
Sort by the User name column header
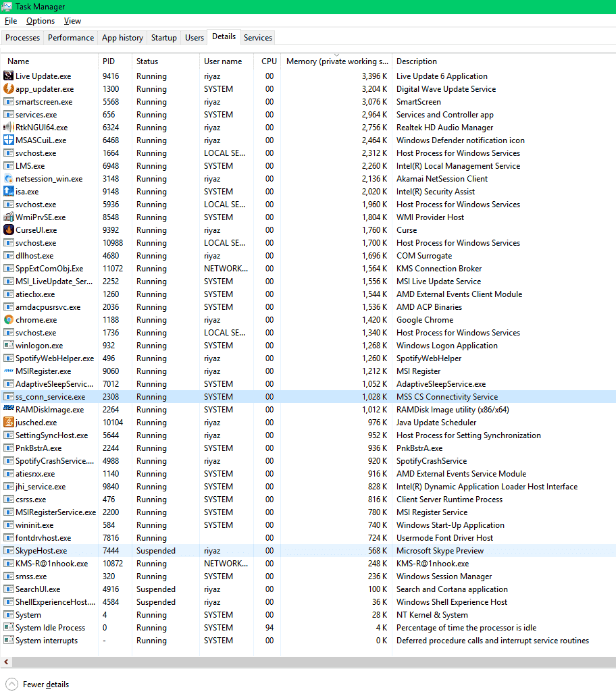[x=226, y=61]
